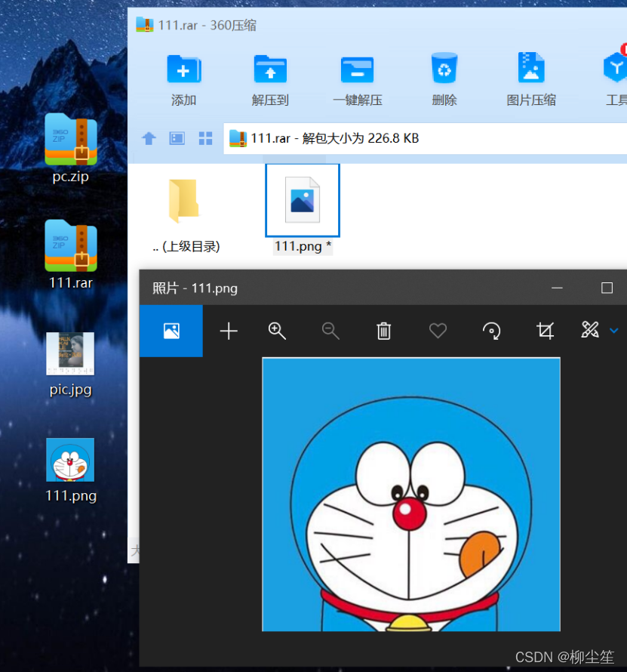
Task: Click the Add to (plus) icon in Photos
Action: pos(229,331)
